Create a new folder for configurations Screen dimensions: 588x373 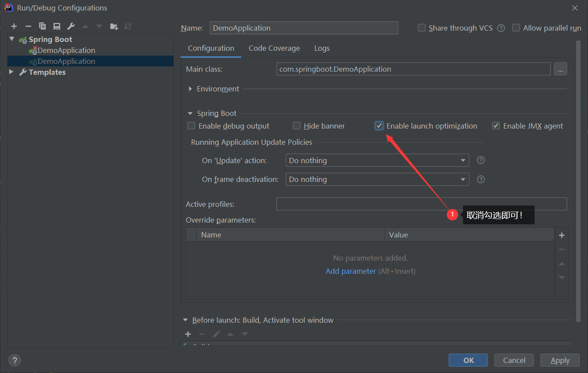[x=114, y=26]
